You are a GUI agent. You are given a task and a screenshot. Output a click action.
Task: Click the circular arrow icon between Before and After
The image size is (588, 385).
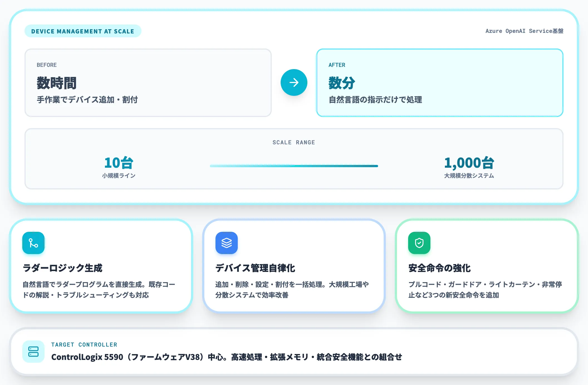click(294, 82)
